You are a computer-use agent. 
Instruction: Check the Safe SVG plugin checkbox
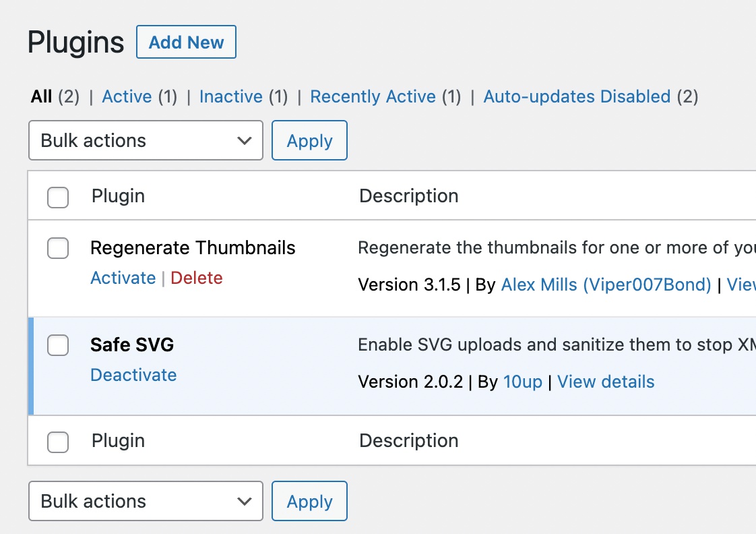58,345
